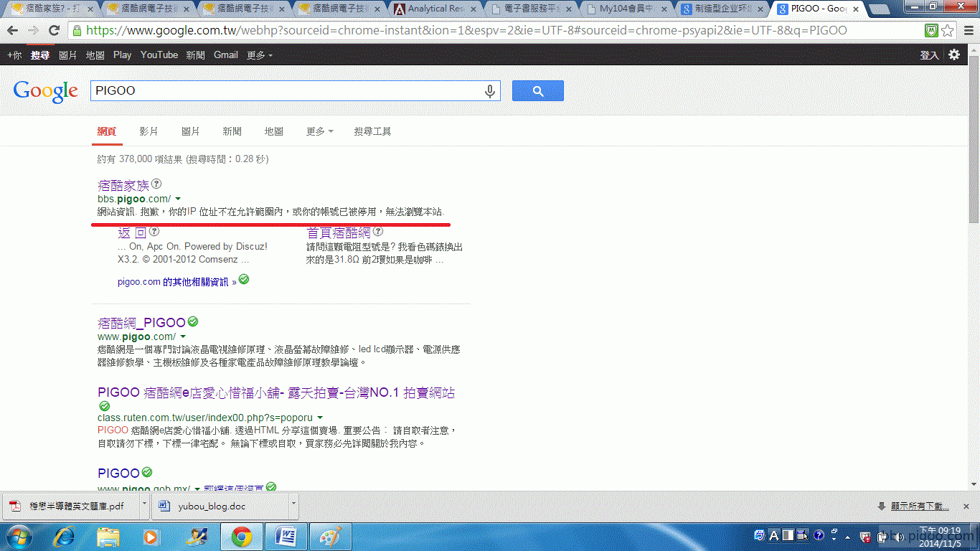980x551 pixels.
Task: Switch to the Analytical Res browser tab
Action: pyautogui.click(x=435, y=9)
